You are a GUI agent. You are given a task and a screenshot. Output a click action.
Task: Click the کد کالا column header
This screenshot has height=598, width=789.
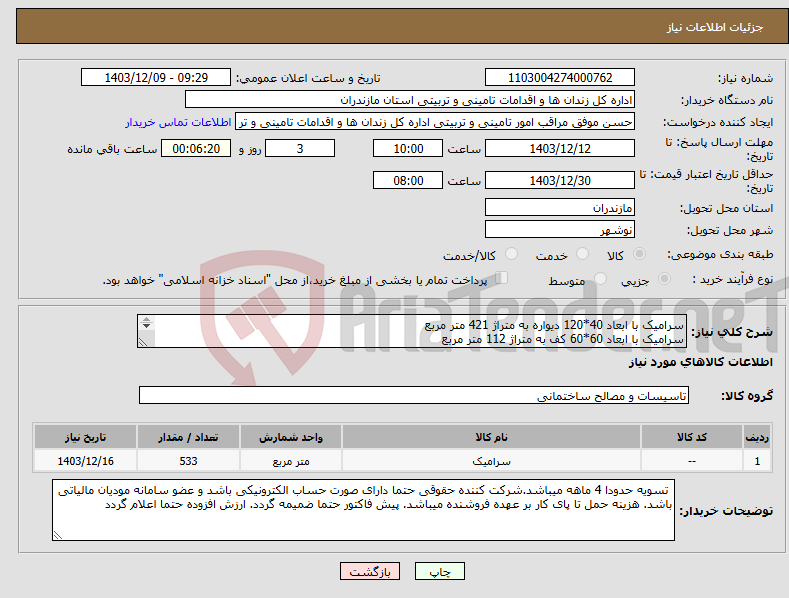click(x=692, y=437)
